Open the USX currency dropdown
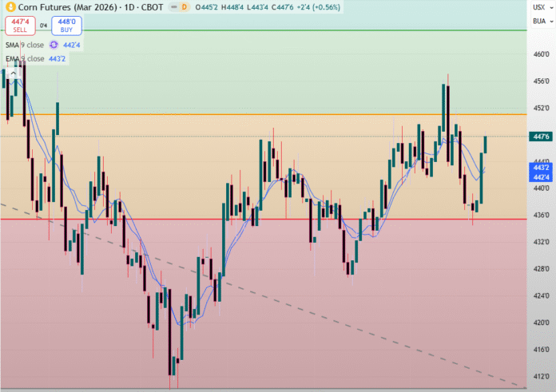The height and width of the screenshot is (392, 556). click(x=538, y=7)
